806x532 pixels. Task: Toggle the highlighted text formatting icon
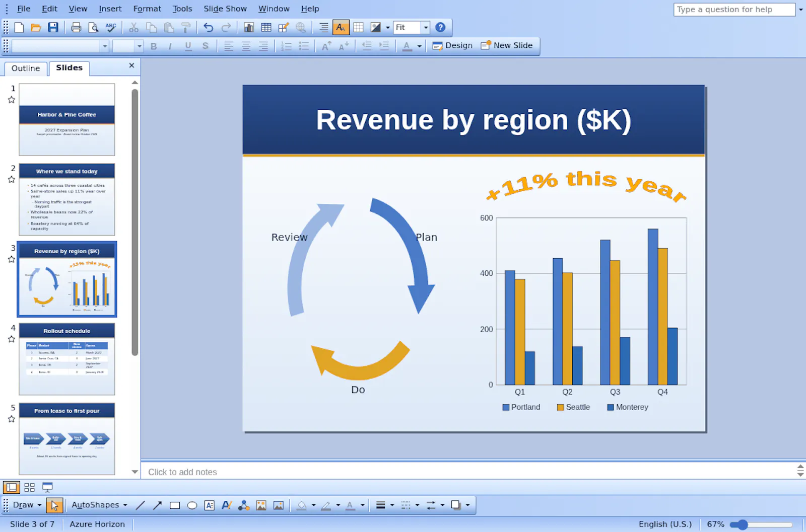point(341,27)
